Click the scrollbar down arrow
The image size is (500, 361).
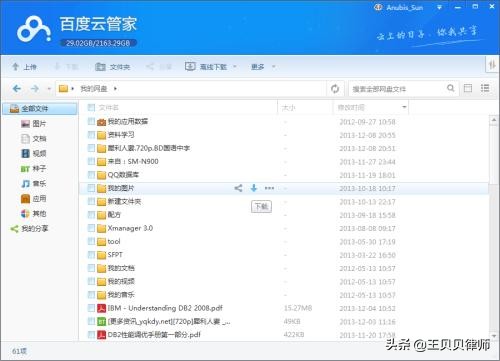(x=494, y=336)
